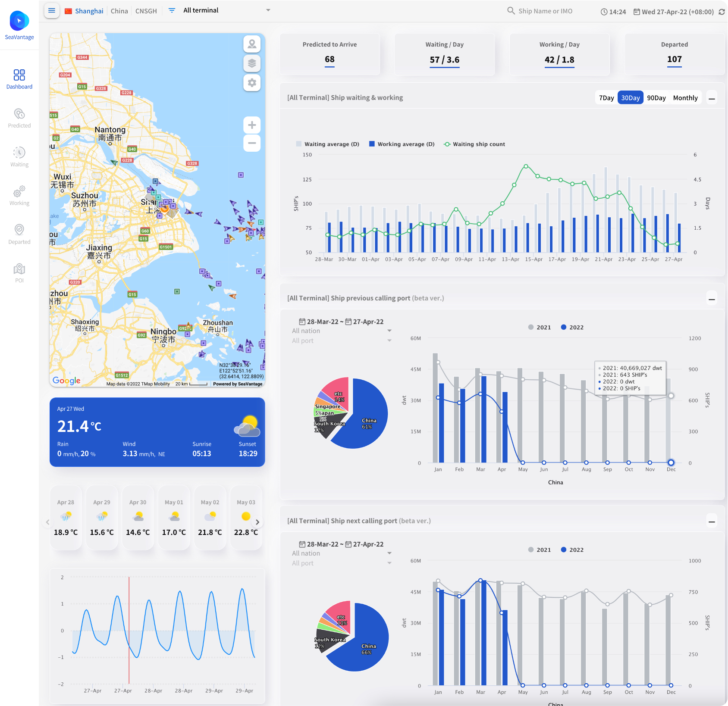Open Predicted ships page in sidebar
The height and width of the screenshot is (706, 728).
19,118
